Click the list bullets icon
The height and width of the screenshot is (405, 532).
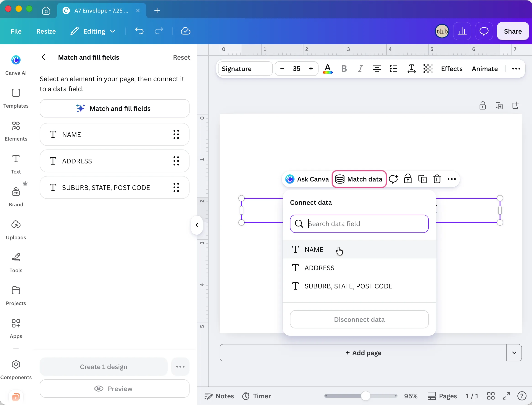pyautogui.click(x=393, y=69)
